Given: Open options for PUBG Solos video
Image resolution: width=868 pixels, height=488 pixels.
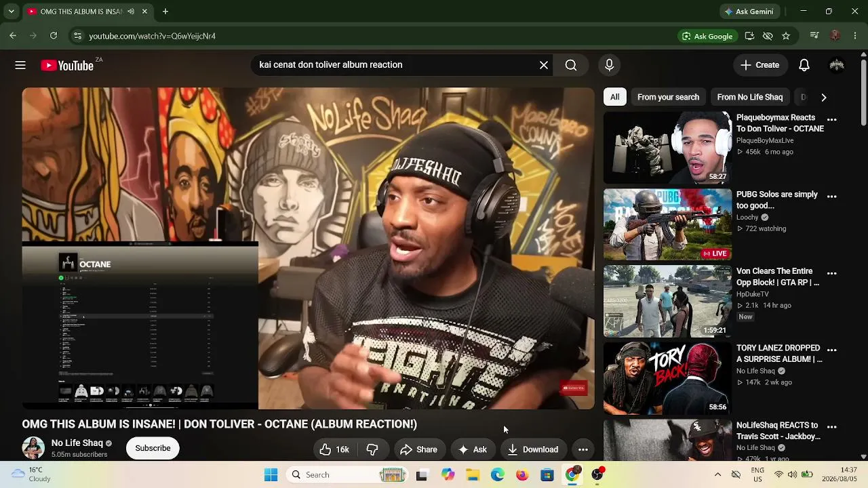Looking at the screenshot, I should [832, 197].
